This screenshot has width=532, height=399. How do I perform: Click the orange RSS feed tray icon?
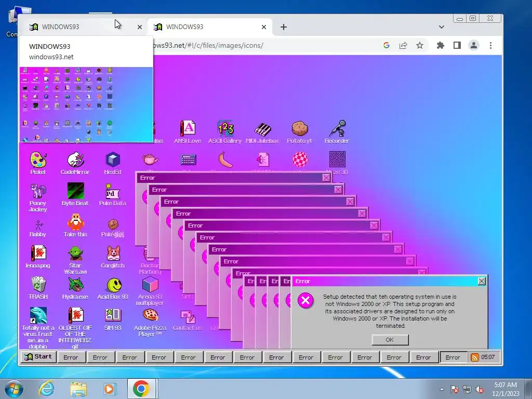pyautogui.click(x=475, y=357)
